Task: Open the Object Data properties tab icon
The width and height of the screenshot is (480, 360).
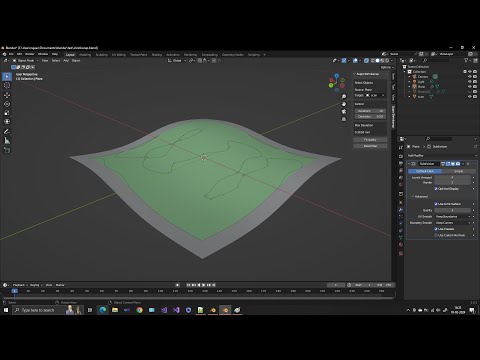Action: pos(401,237)
